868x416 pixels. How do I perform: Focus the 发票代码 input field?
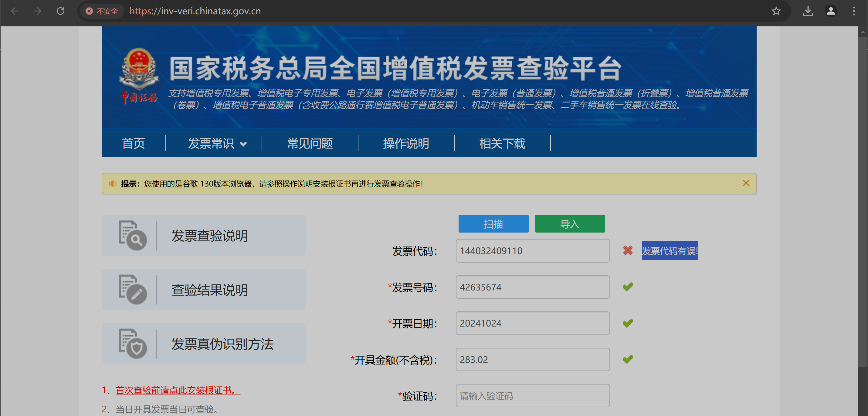(532, 251)
